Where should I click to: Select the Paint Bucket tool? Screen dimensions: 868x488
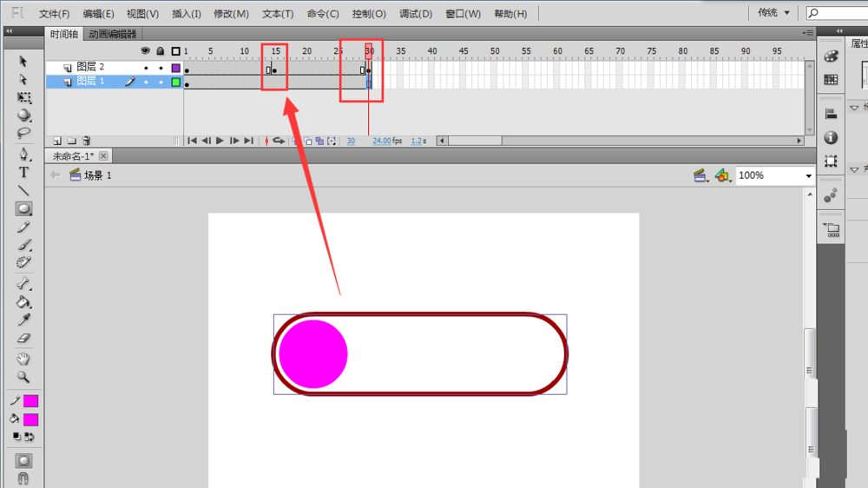[23, 302]
